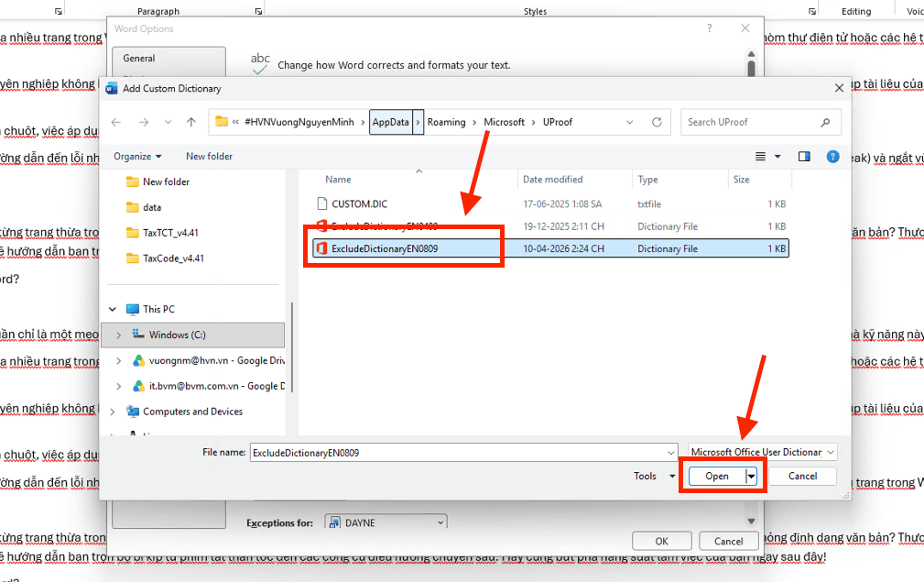The image size is (924, 582).
Task: Open the blue Help icon
Action: (x=832, y=156)
